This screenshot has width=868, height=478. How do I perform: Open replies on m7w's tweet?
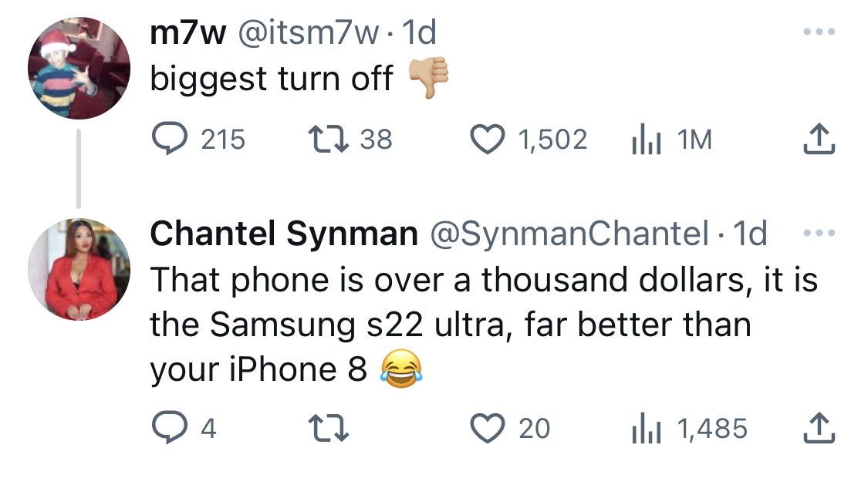click(198, 140)
